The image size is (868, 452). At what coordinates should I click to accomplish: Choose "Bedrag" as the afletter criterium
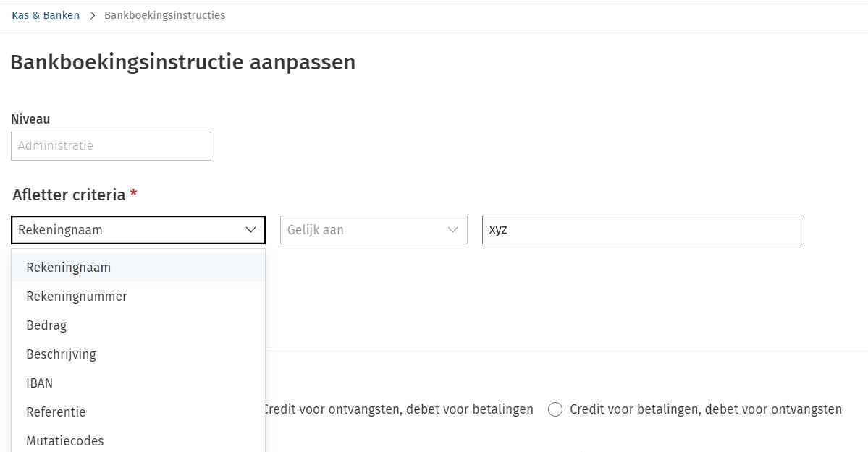pos(46,325)
